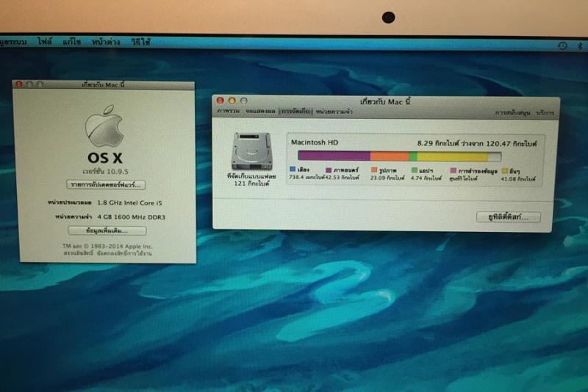Click the '4 GB 1600 MHz DDR3' memory text

point(131,217)
